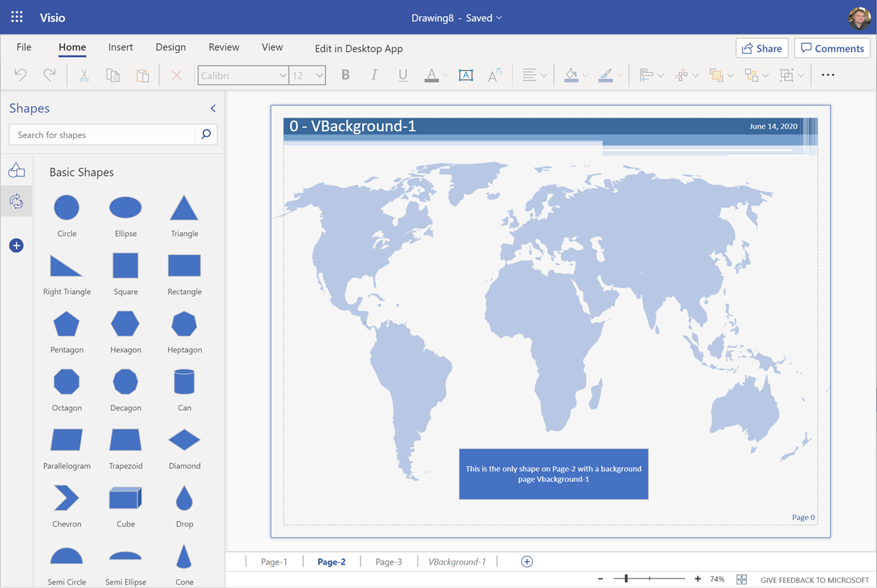Select the Text Box tool icon

coord(466,75)
